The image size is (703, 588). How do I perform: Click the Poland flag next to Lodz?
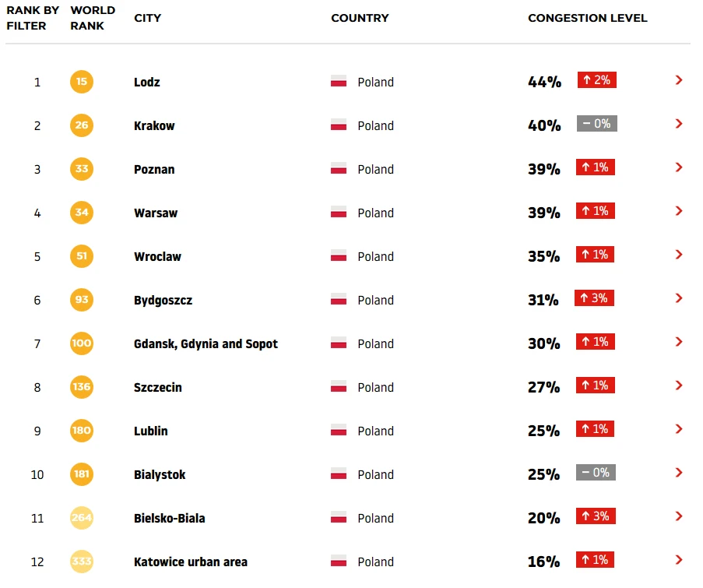point(339,82)
